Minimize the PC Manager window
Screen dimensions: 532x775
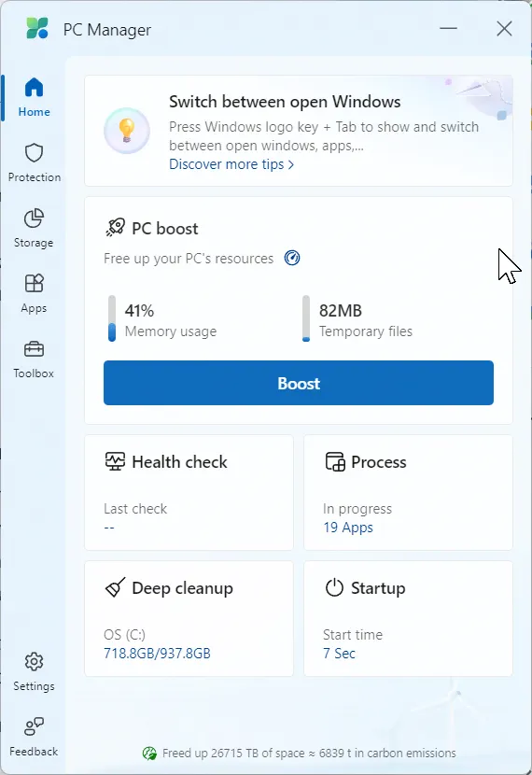449,28
